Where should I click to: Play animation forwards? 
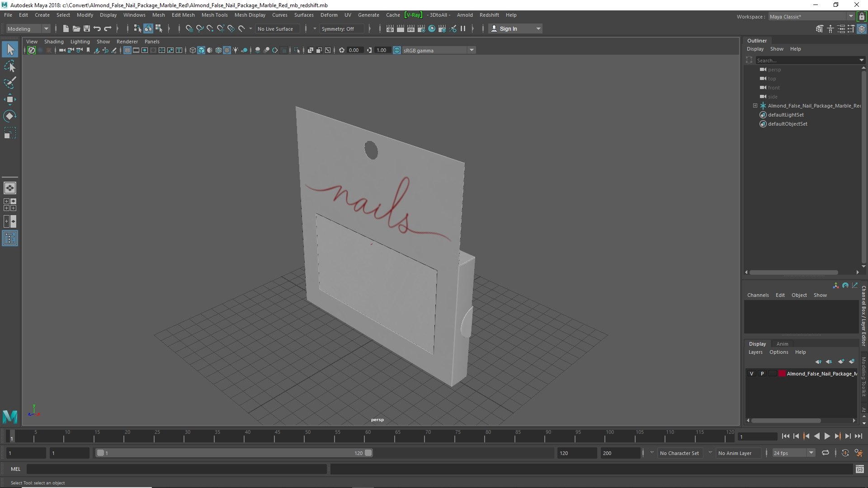coord(827,436)
